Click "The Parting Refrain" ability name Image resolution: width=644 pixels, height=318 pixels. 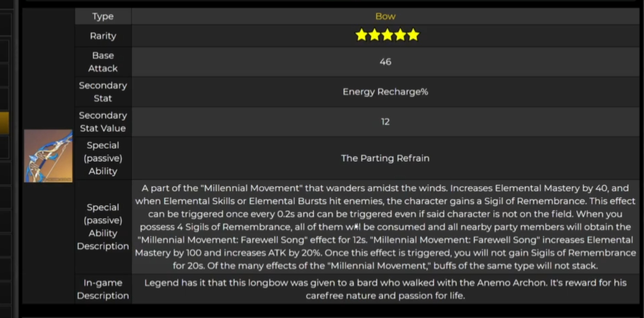point(385,158)
